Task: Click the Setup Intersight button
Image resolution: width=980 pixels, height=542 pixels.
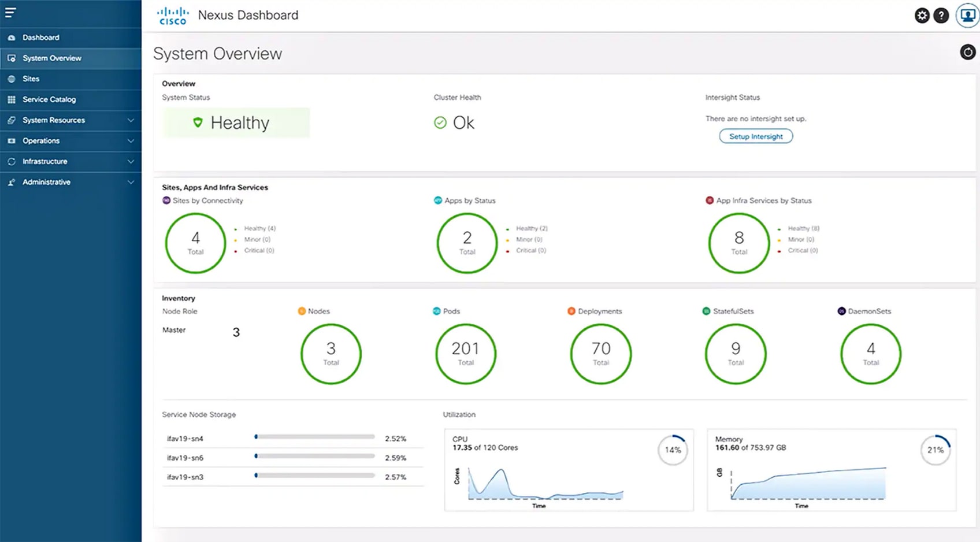Action: tap(756, 136)
